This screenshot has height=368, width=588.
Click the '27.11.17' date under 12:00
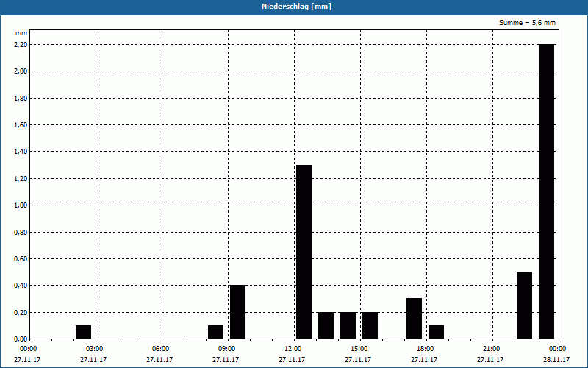[292, 360]
